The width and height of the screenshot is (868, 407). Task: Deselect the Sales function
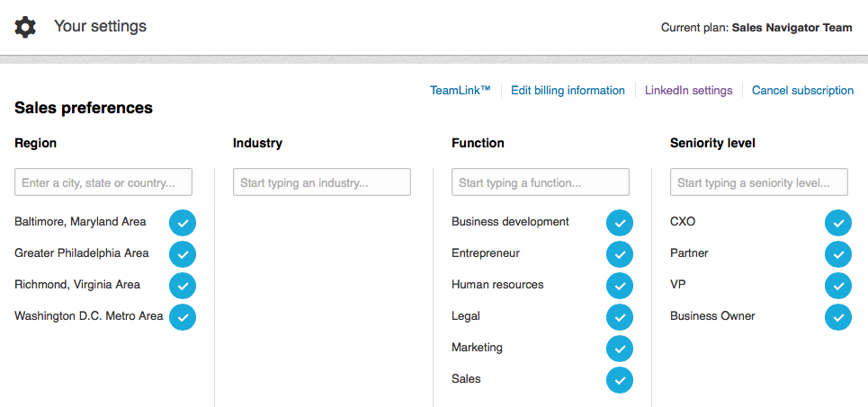(620, 380)
